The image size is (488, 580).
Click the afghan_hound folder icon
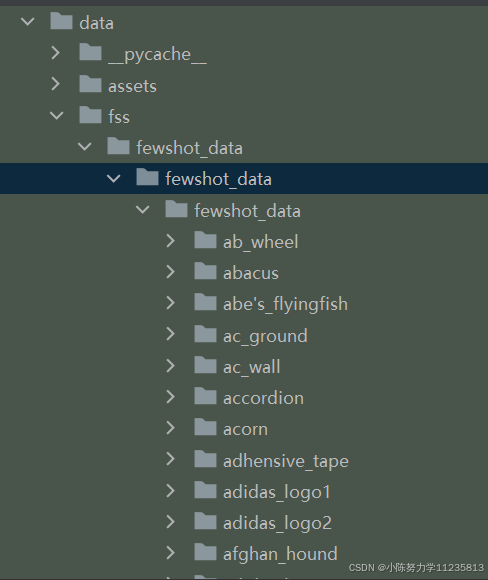[205, 552]
